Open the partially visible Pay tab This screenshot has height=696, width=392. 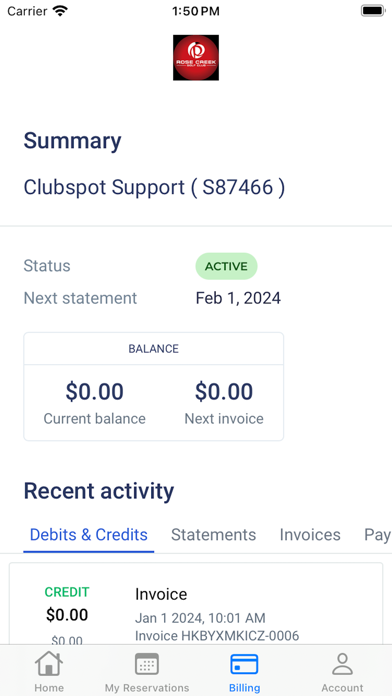tap(377, 535)
